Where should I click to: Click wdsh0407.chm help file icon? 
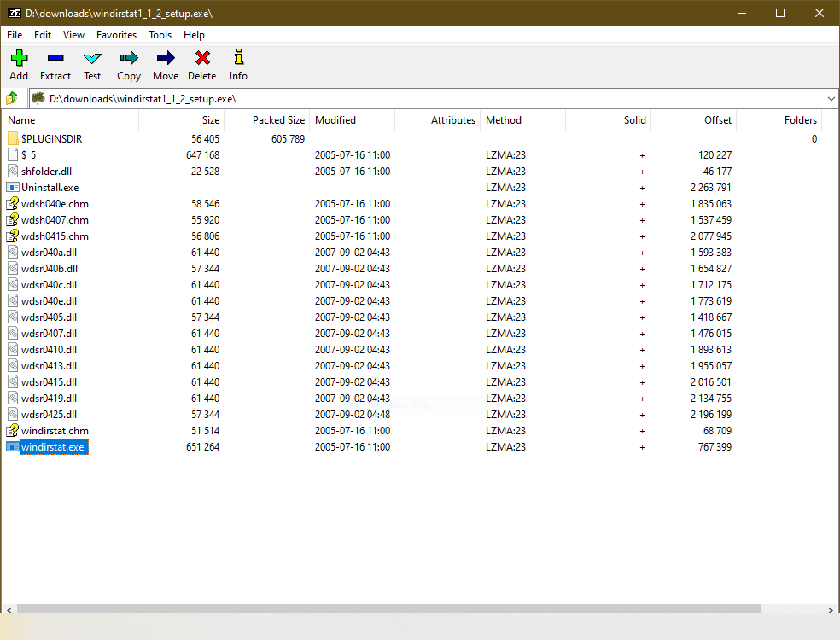coord(13,219)
